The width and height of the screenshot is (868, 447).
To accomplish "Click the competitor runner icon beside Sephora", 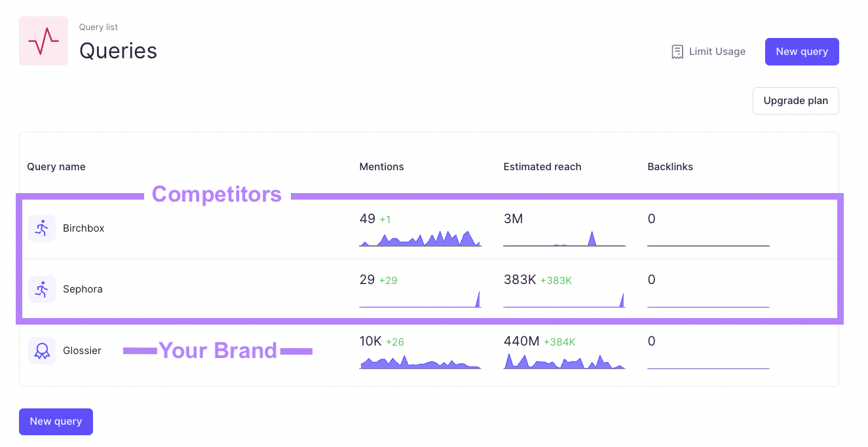I will (x=41, y=289).
